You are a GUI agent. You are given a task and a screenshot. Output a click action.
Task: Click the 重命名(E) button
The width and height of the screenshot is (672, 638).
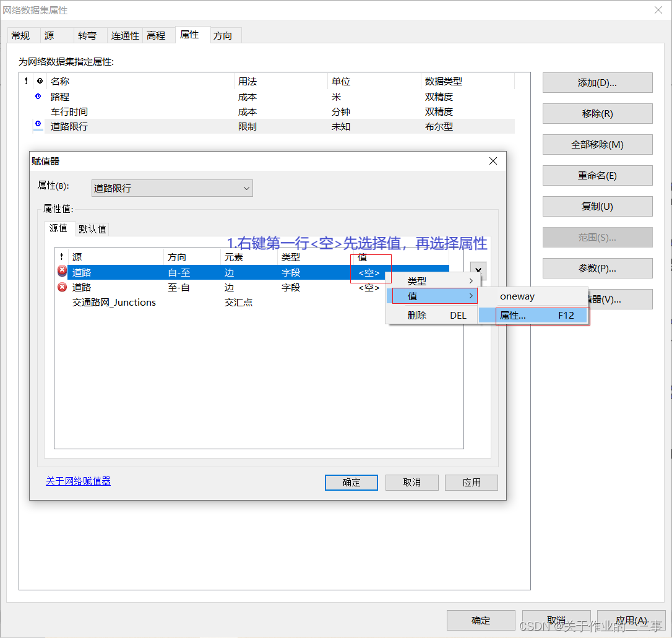(597, 175)
